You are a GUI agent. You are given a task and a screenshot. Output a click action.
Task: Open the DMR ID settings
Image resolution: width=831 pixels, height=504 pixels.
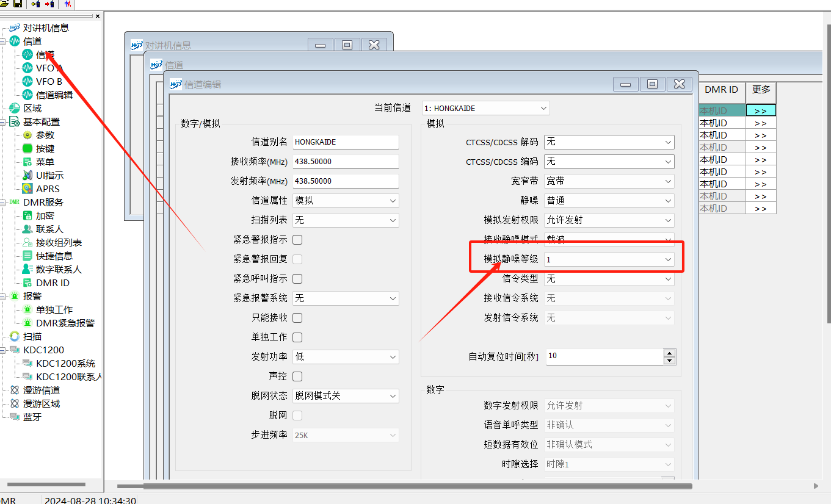pyautogui.click(x=43, y=283)
